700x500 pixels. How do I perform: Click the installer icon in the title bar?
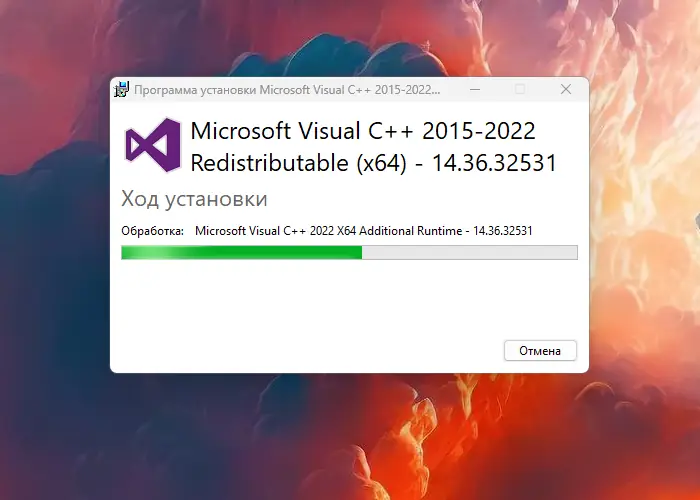[121, 90]
